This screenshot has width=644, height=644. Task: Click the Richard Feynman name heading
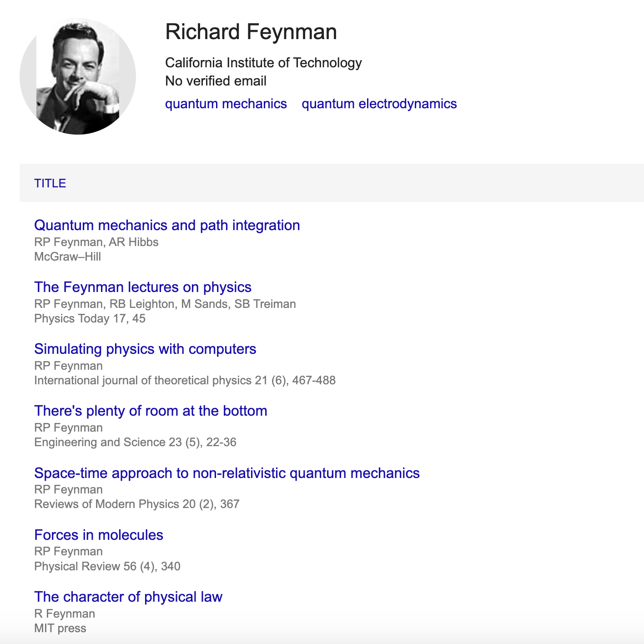[251, 32]
